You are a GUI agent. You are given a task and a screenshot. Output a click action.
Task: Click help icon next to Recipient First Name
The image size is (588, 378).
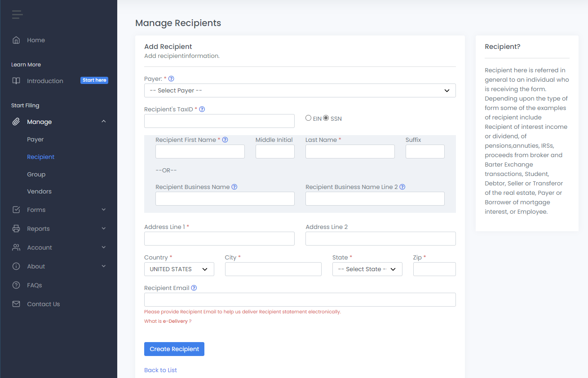pos(225,140)
